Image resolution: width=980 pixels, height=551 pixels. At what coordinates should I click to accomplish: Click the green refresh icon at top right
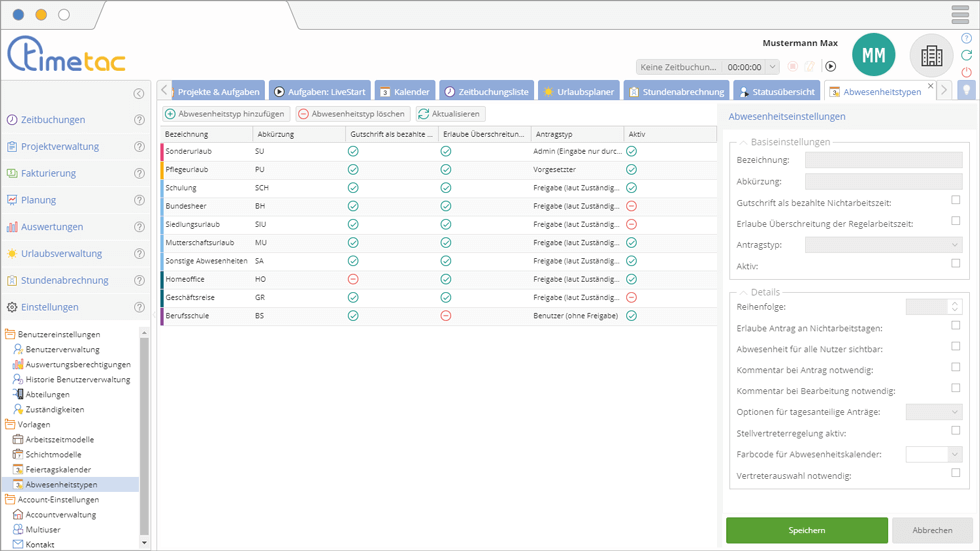966,55
